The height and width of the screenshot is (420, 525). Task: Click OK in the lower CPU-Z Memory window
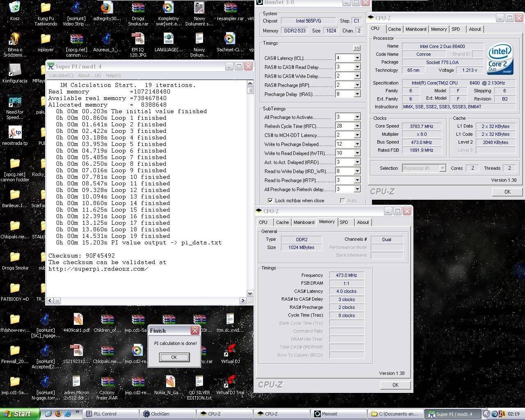click(x=395, y=385)
